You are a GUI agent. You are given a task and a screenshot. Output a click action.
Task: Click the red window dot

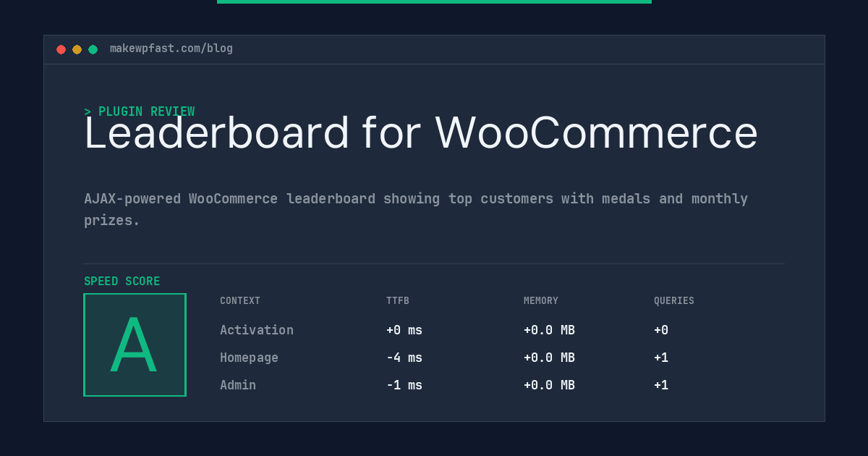61,49
